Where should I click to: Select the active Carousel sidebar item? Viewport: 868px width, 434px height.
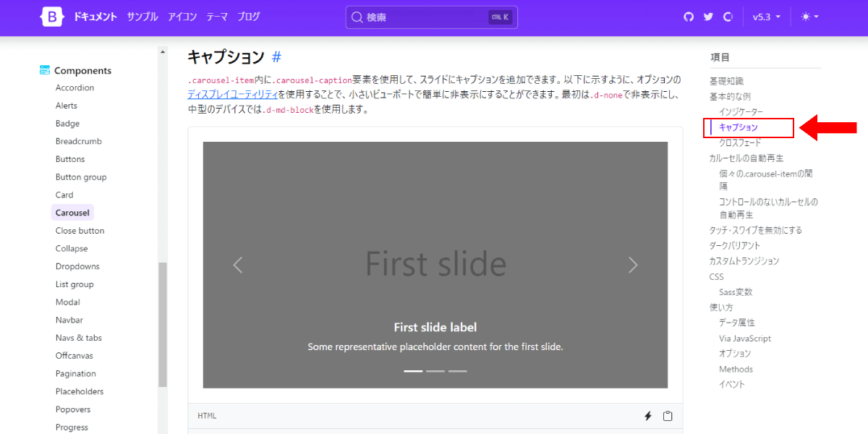(72, 213)
